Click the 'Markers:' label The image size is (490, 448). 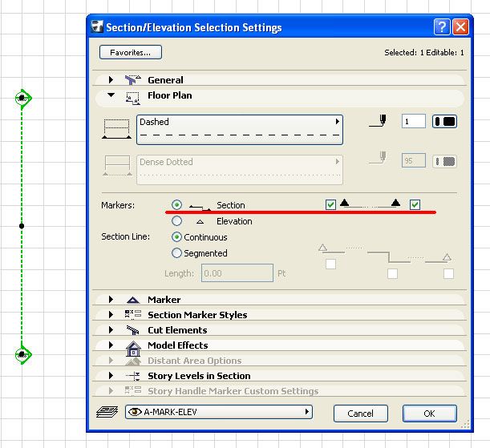(118, 205)
